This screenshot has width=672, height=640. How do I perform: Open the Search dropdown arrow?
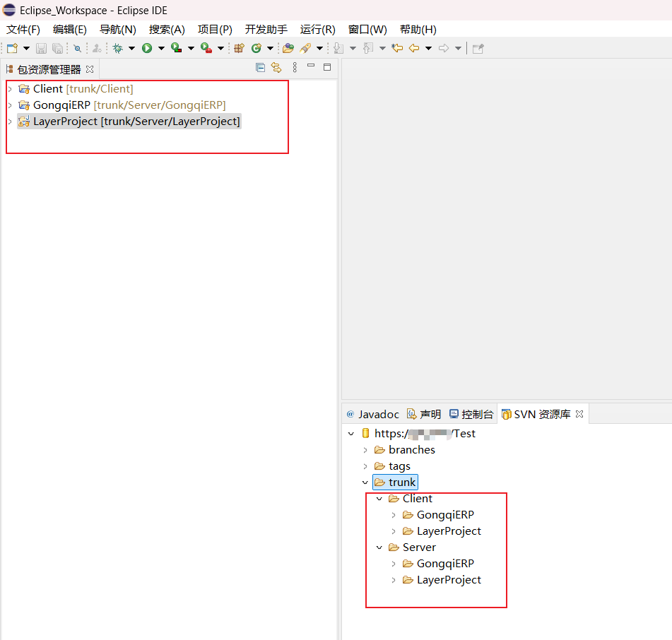click(319, 49)
